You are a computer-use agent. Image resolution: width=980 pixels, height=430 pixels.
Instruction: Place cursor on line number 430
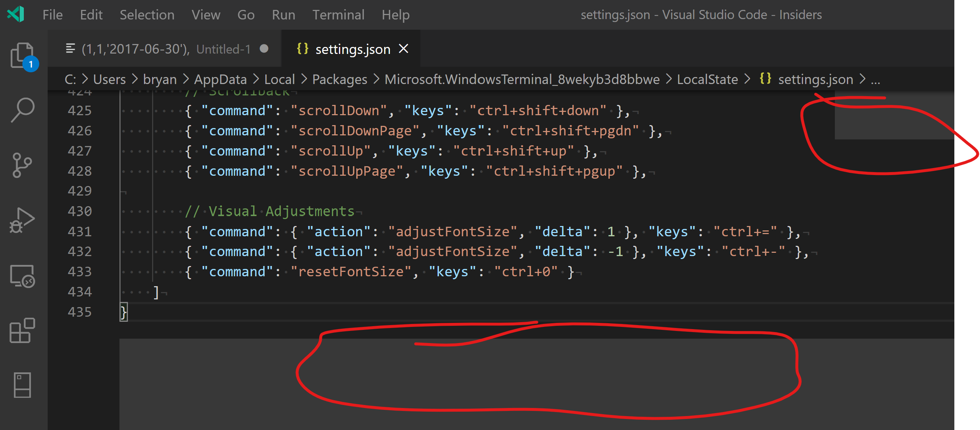click(80, 211)
